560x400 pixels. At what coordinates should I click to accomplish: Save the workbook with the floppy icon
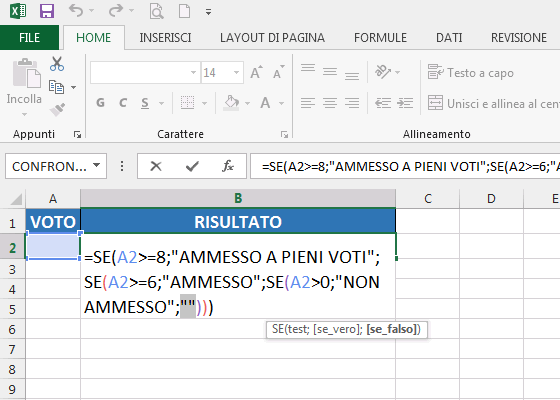pos(47,11)
